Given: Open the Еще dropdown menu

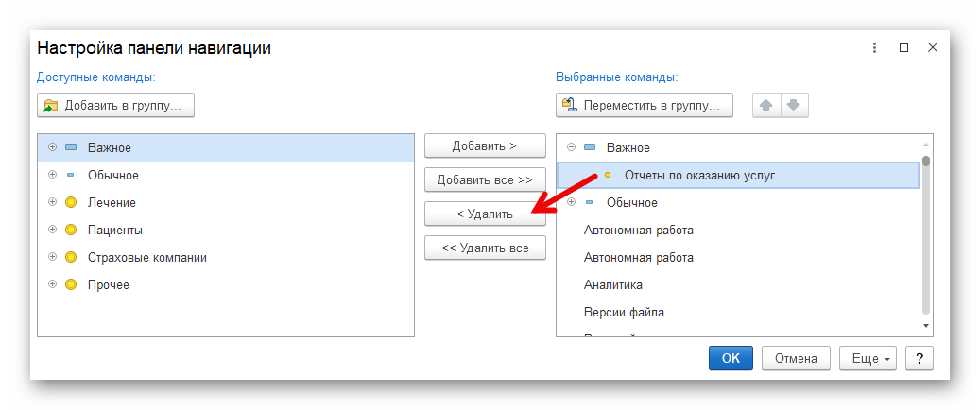Looking at the screenshot, I should click(x=868, y=359).
